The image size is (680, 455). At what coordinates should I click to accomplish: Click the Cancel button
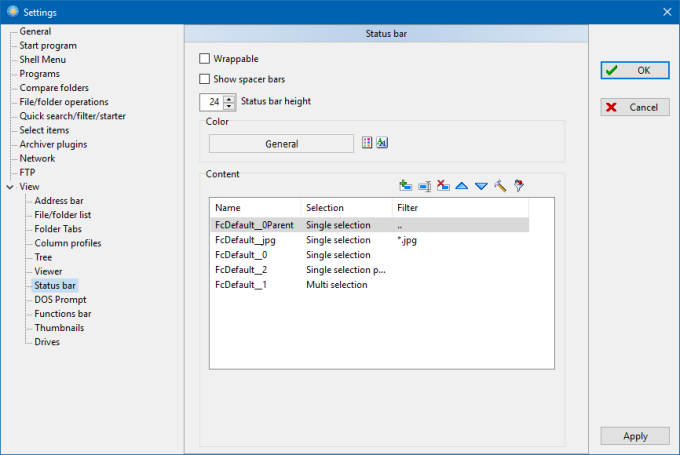tap(635, 107)
